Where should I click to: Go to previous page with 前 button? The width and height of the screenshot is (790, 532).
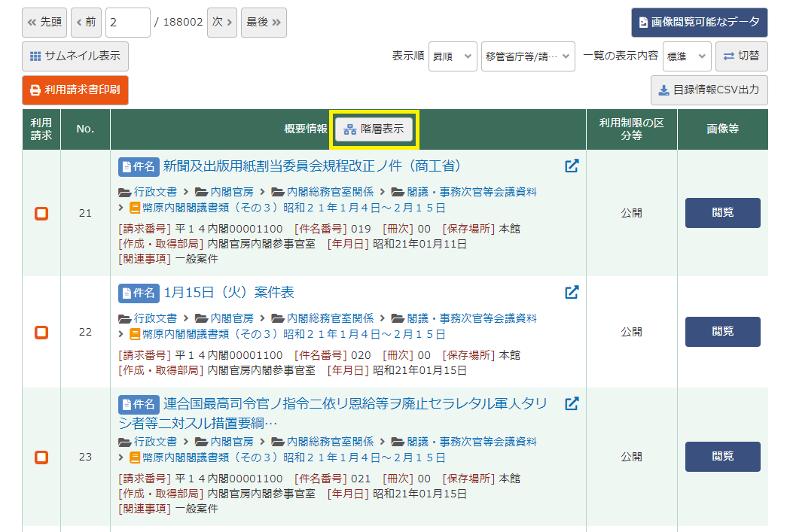[86, 22]
